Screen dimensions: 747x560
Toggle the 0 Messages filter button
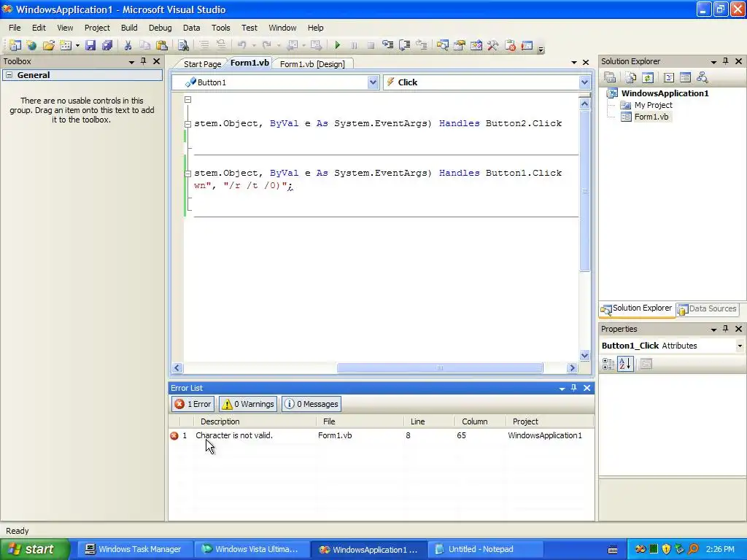click(311, 404)
